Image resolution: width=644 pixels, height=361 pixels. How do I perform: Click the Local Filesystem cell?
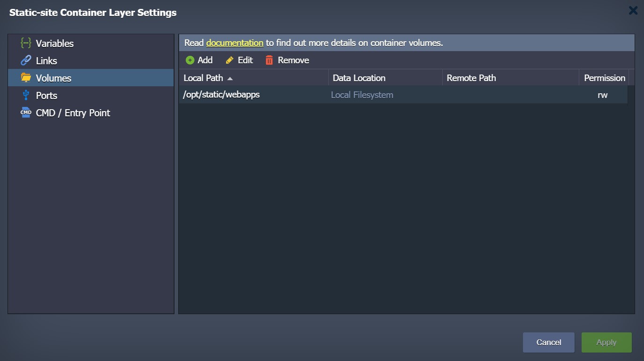click(x=362, y=95)
